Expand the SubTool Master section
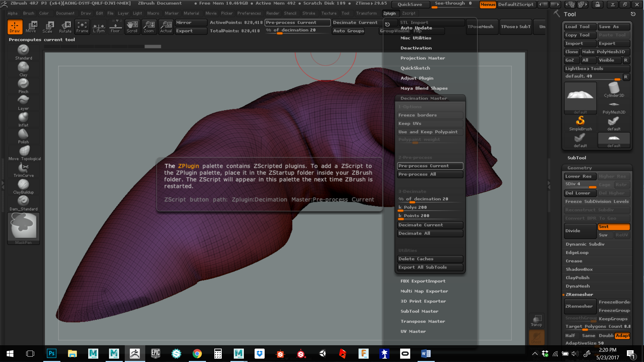Viewport: 644px width, 362px height. click(x=419, y=311)
